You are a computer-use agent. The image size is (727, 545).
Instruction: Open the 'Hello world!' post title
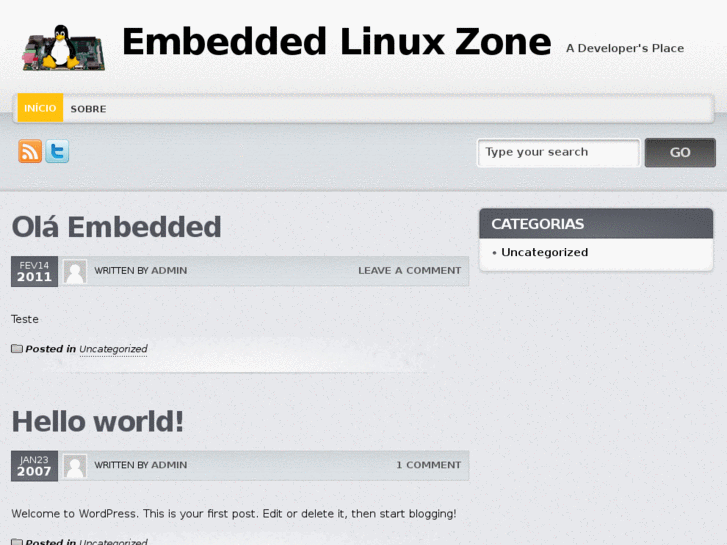tap(98, 421)
